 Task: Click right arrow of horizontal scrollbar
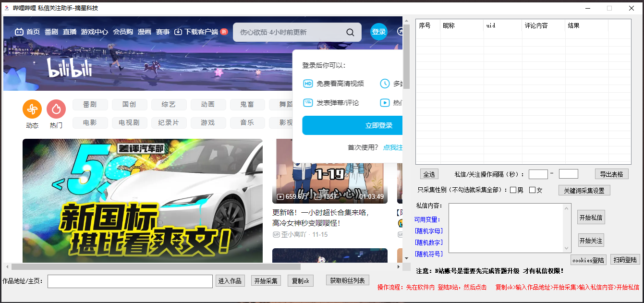(x=399, y=267)
